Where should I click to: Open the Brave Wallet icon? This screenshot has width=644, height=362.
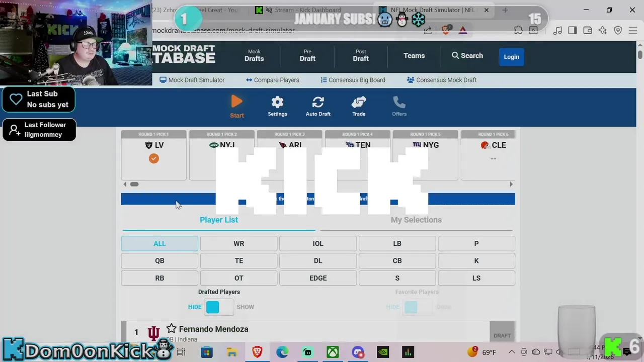click(588, 31)
